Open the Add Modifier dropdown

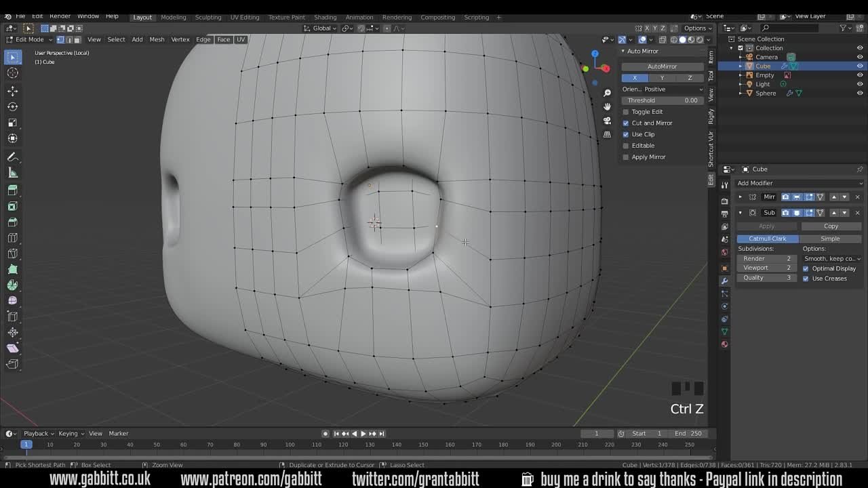pos(799,183)
